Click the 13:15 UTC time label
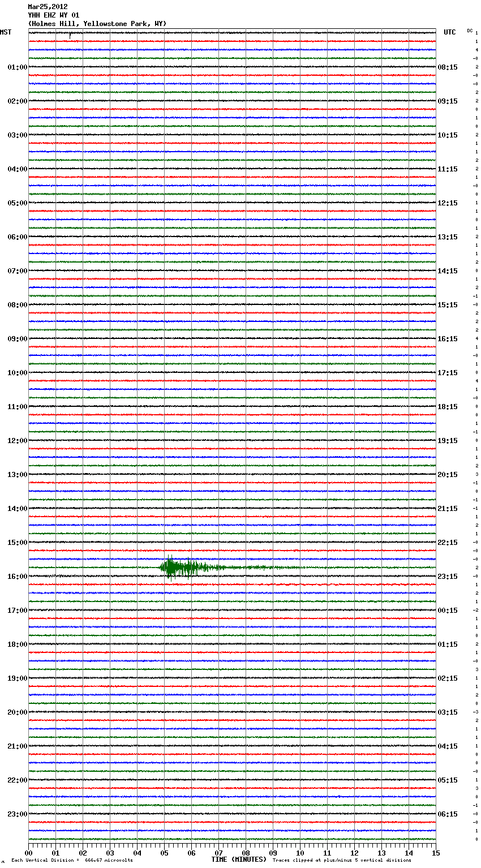 coord(448,237)
